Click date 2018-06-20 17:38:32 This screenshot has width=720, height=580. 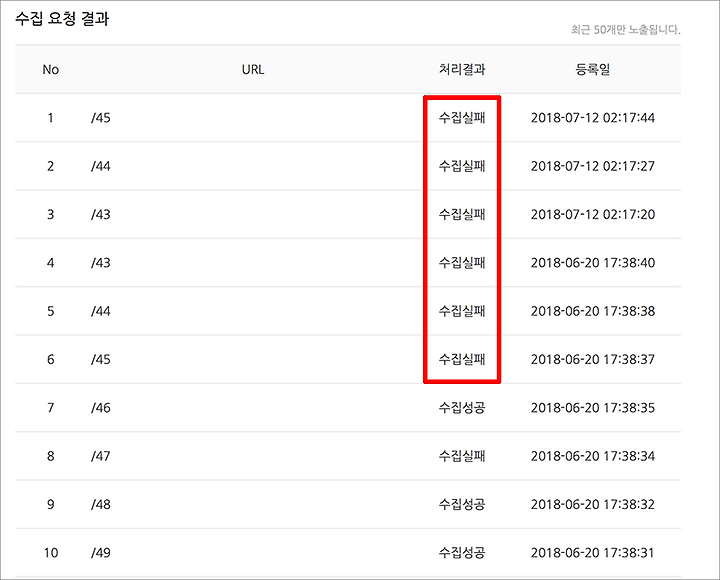(x=593, y=505)
